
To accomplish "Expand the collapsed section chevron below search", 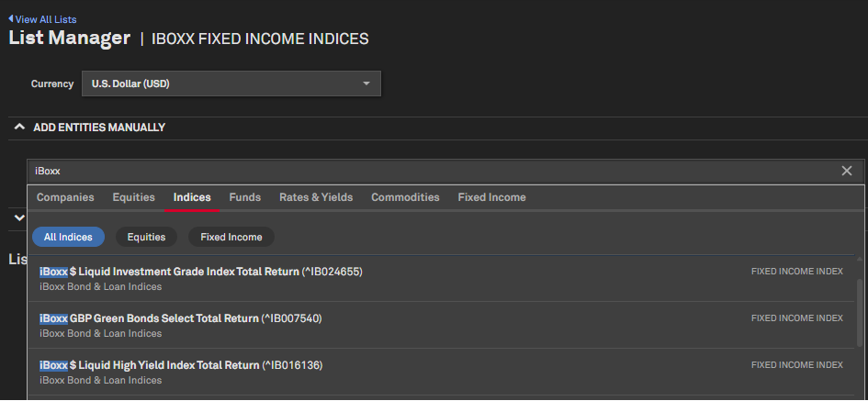I will pyautogui.click(x=19, y=217).
